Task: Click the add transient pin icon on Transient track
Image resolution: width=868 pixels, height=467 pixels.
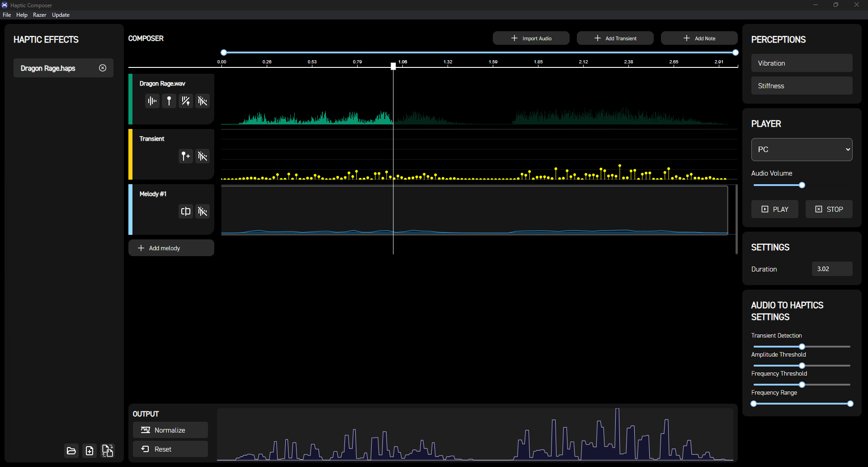Action: click(186, 156)
